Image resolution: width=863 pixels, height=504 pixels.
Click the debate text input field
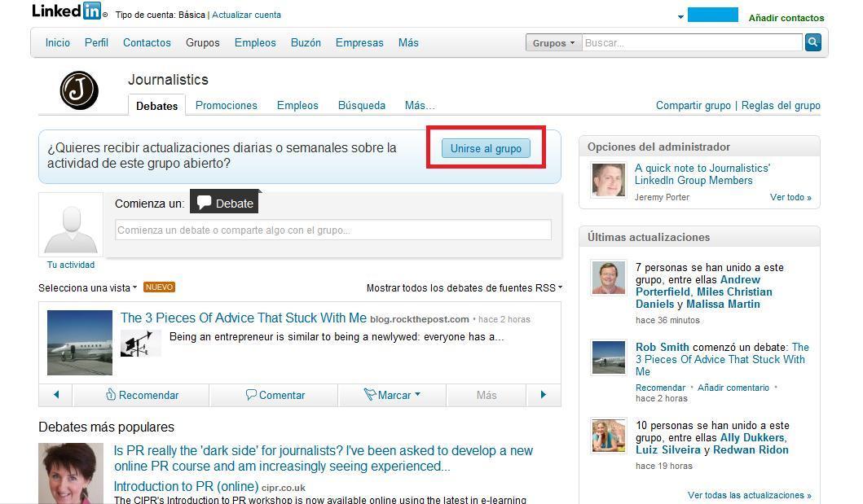click(x=332, y=230)
